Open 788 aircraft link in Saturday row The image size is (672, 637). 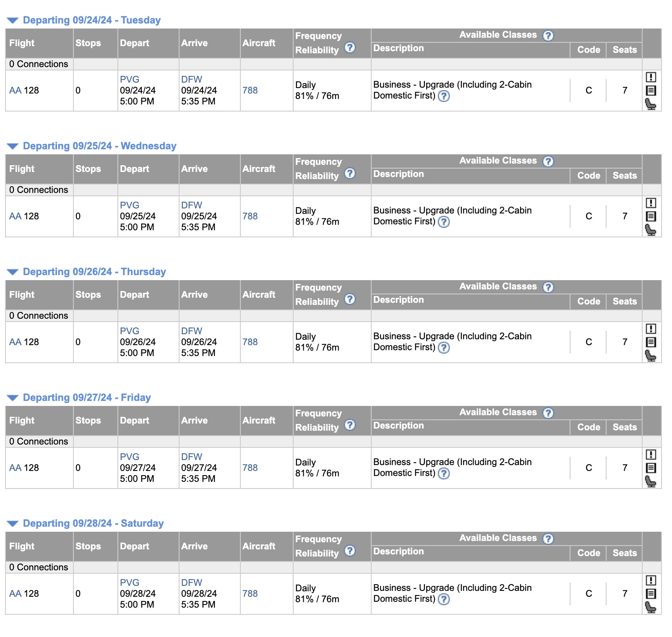pos(250,594)
